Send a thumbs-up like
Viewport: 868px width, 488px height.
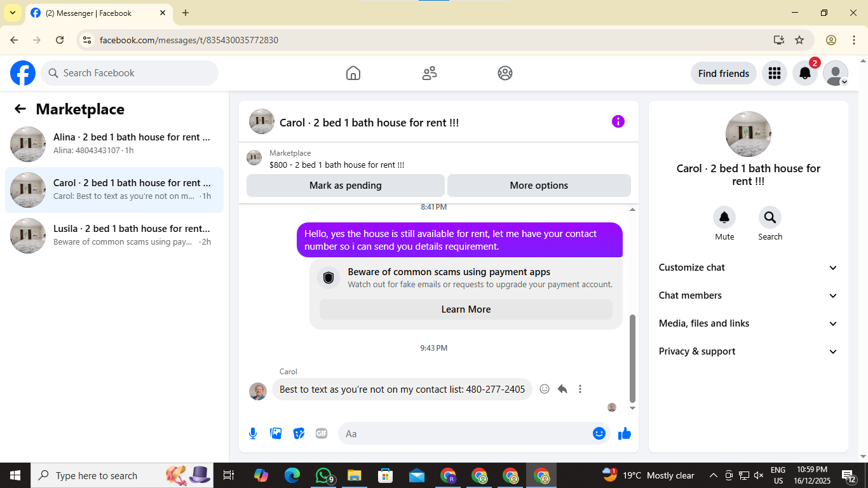[625, 433]
